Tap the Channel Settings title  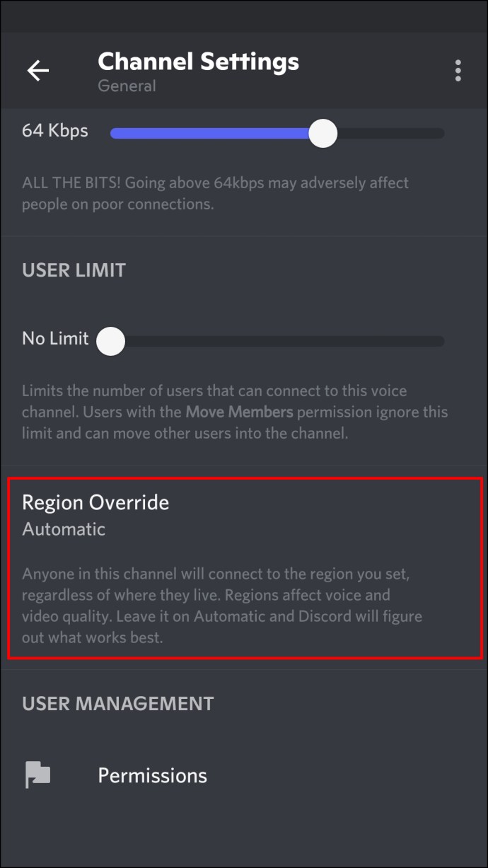coord(198,62)
